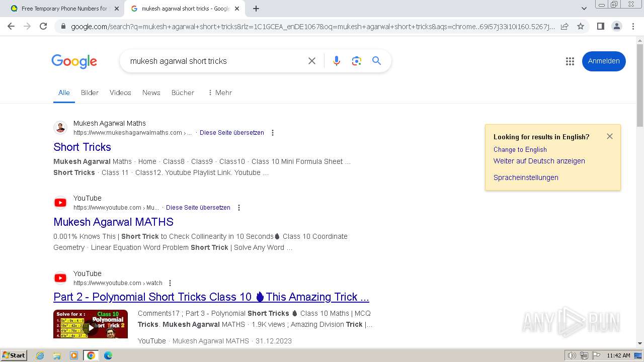
Task: Open a new tab with plus button
Action: (x=256, y=9)
